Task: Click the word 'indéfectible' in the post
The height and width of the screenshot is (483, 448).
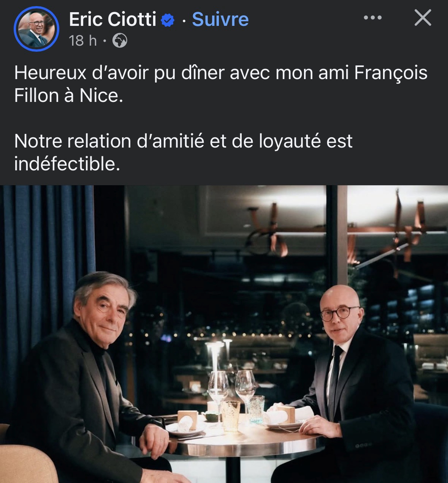Action: coord(67,164)
